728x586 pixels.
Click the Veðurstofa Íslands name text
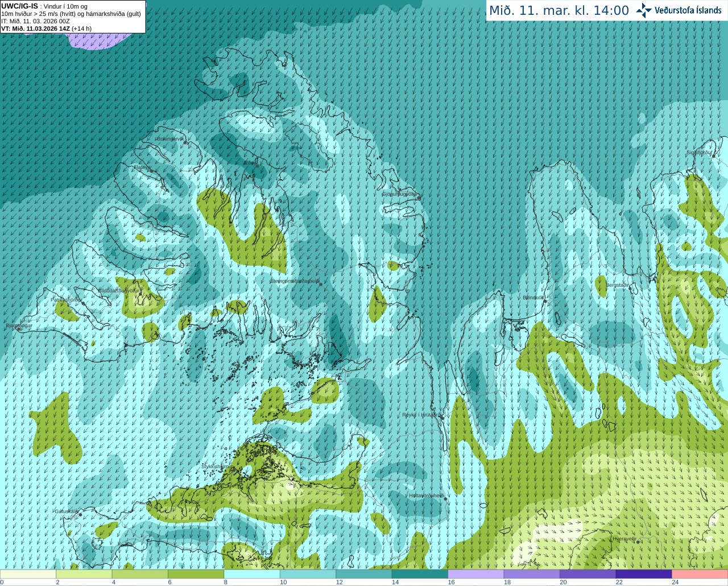(x=688, y=10)
